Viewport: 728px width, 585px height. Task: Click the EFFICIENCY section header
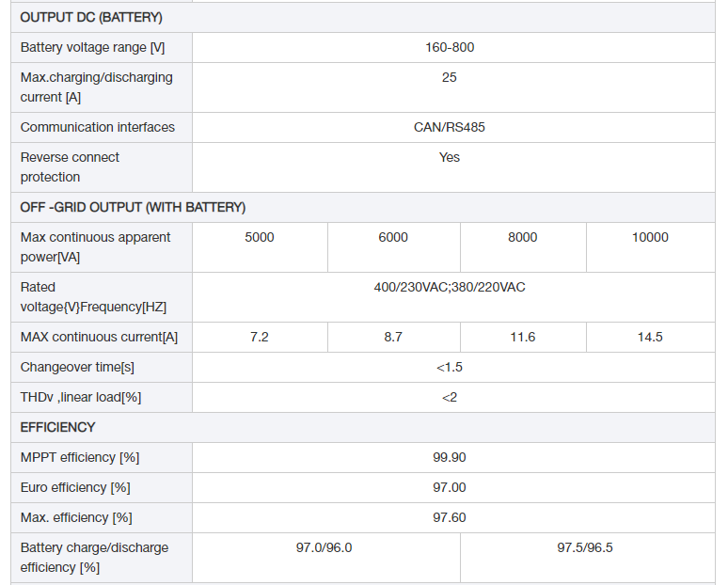coord(57,427)
